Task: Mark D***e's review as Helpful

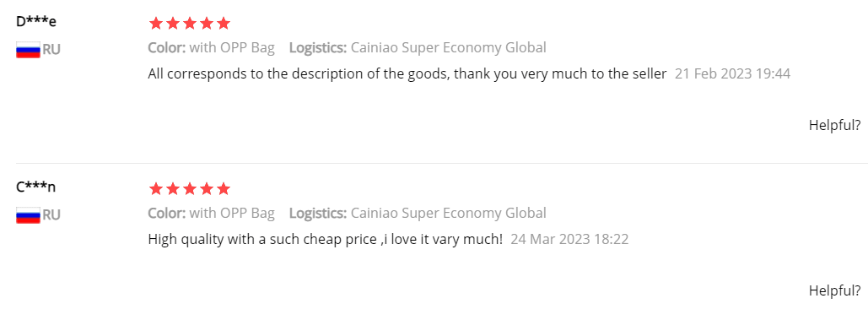Action: [835, 125]
